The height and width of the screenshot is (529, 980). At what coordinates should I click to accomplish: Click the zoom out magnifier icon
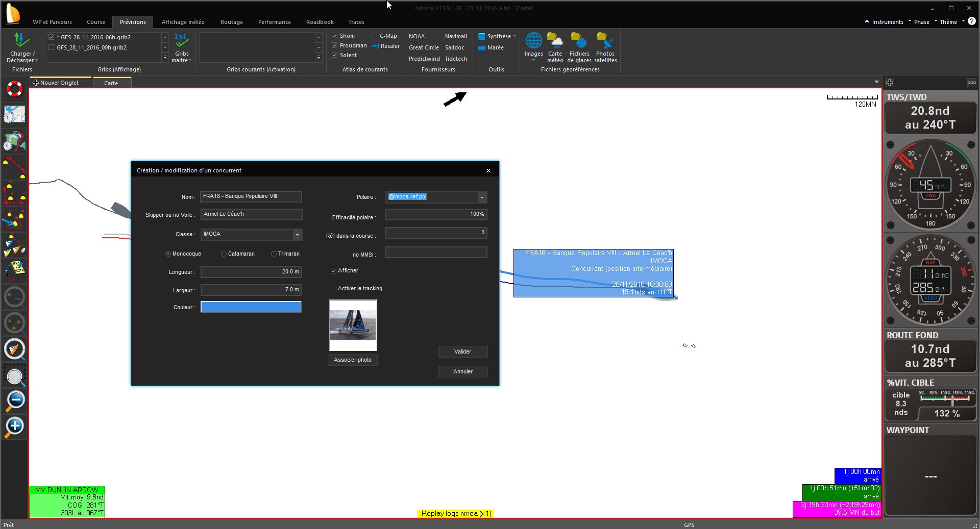(15, 400)
